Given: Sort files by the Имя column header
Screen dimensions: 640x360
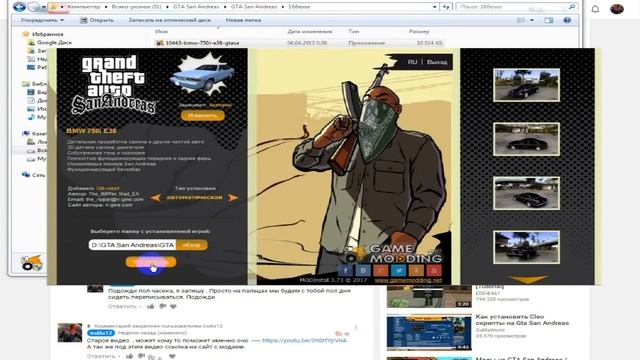Looking at the screenshot, I should click(162, 31).
